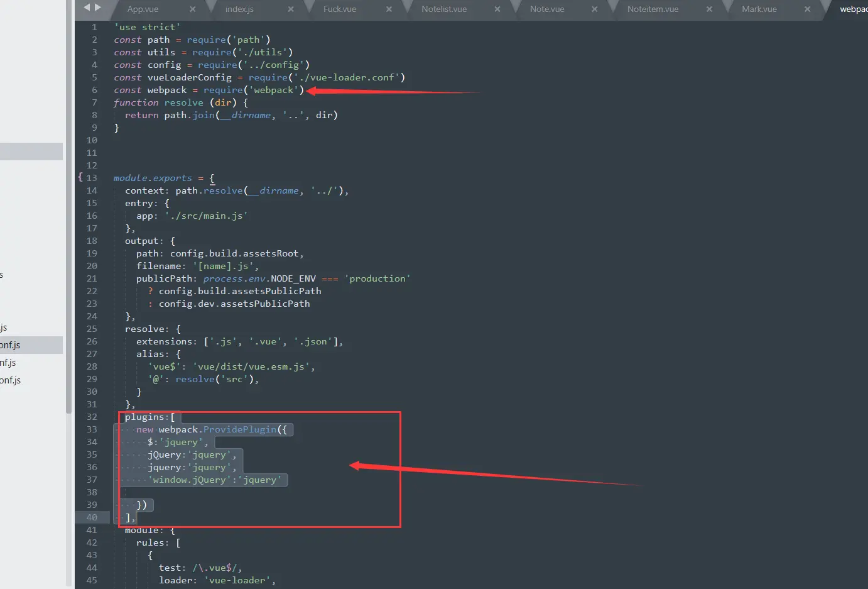The image size is (868, 589).
Task: Click ProvidePlugin on line 33
Action: click(x=240, y=429)
